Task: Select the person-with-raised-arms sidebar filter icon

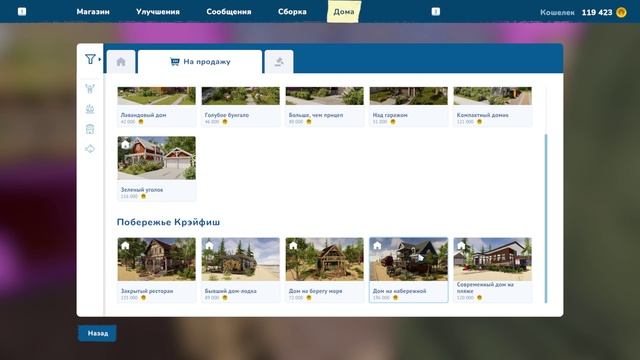Action: [90, 89]
